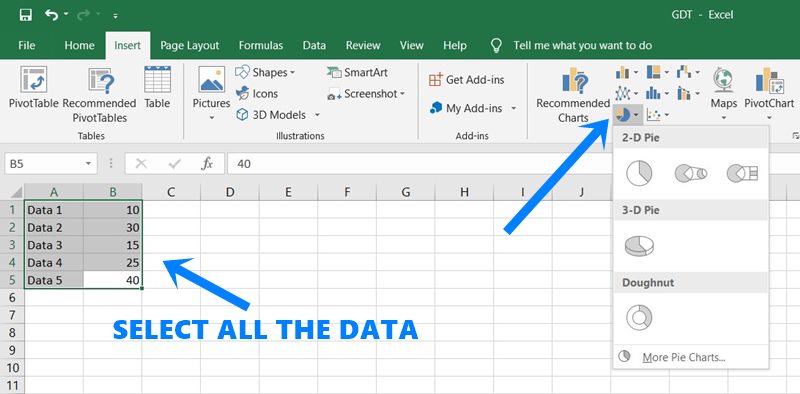Open the My Add-ins dropdown arrow
800x394 pixels.
click(513, 108)
